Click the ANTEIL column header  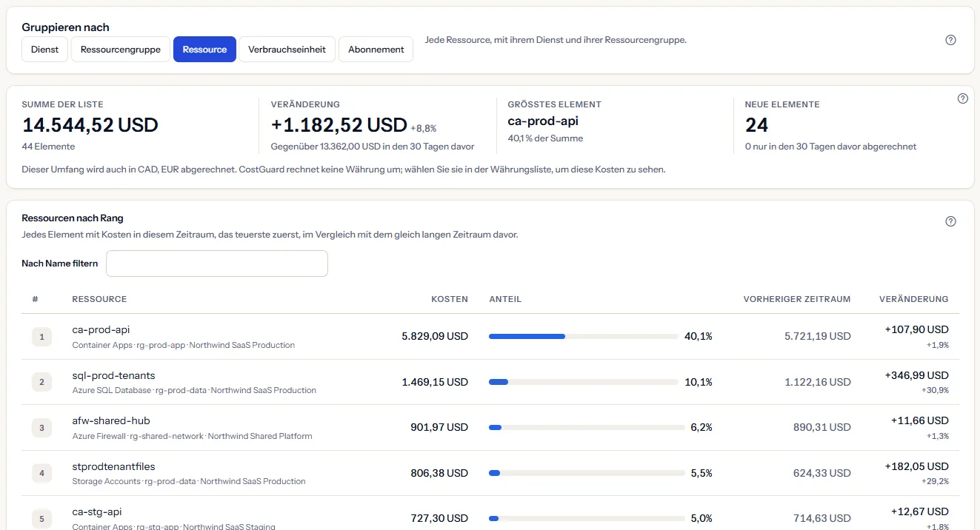pyautogui.click(x=506, y=299)
